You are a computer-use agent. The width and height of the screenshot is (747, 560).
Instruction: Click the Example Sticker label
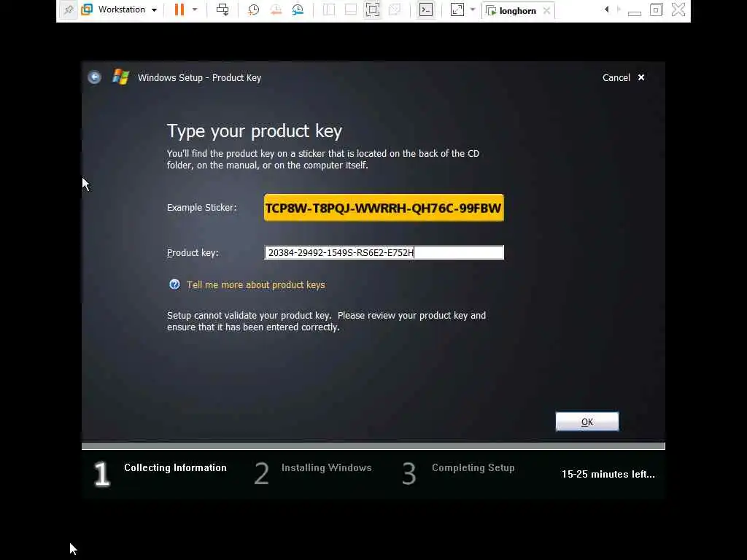tap(201, 208)
